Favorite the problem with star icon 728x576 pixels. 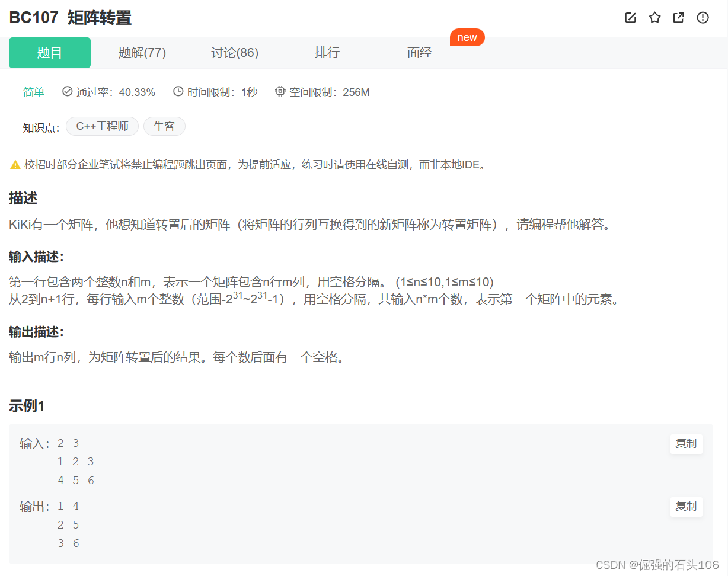click(654, 18)
